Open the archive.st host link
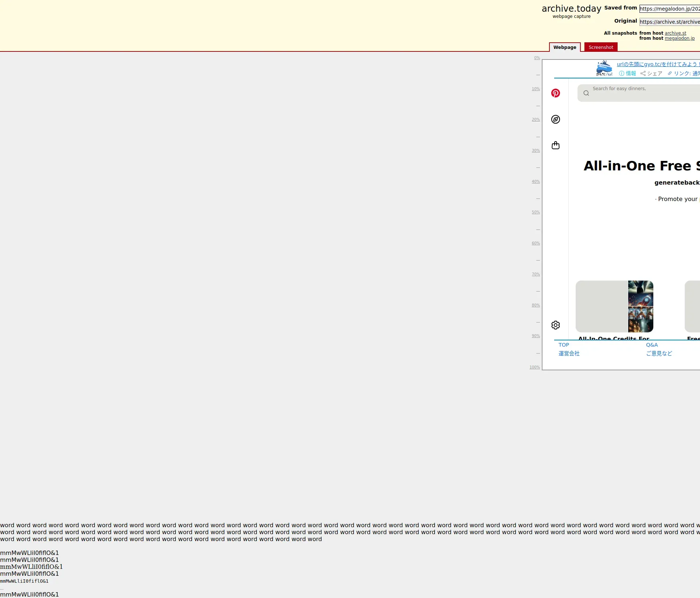Viewport: 700px width, 598px height. 675,33
